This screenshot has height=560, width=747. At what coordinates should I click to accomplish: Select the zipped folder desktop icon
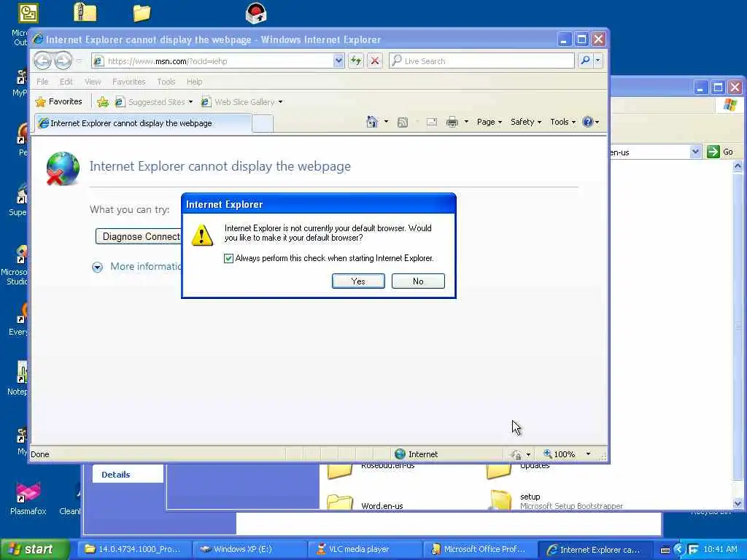pos(85,12)
